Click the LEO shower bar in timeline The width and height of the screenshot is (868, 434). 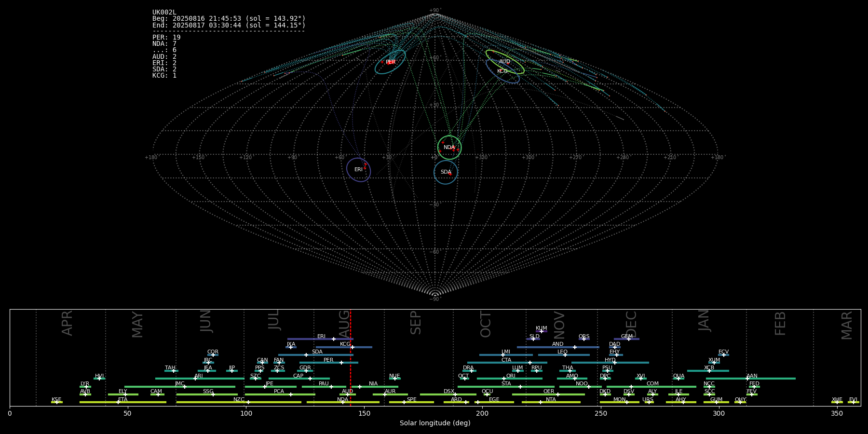(x=564, y=355)
